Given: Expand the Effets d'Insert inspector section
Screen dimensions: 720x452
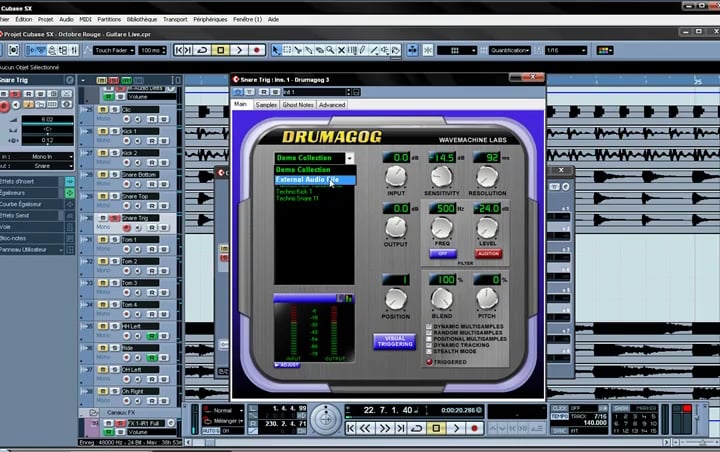Looking at the screenshot, I should tap(32, 181).
